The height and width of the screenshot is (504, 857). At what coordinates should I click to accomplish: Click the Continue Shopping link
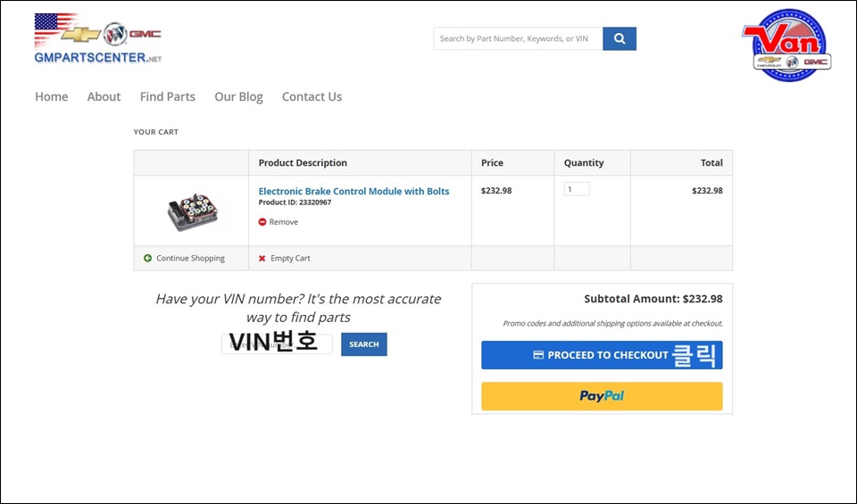pos(190,259)
